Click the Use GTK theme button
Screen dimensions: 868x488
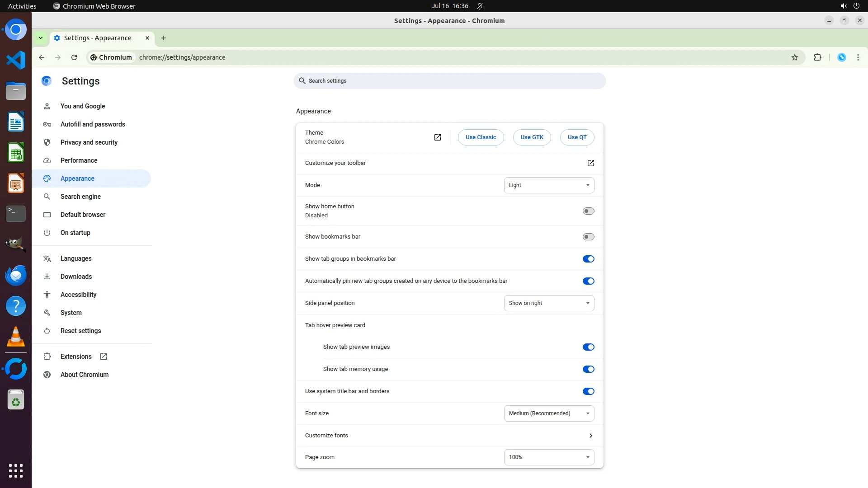click(532, 137)
